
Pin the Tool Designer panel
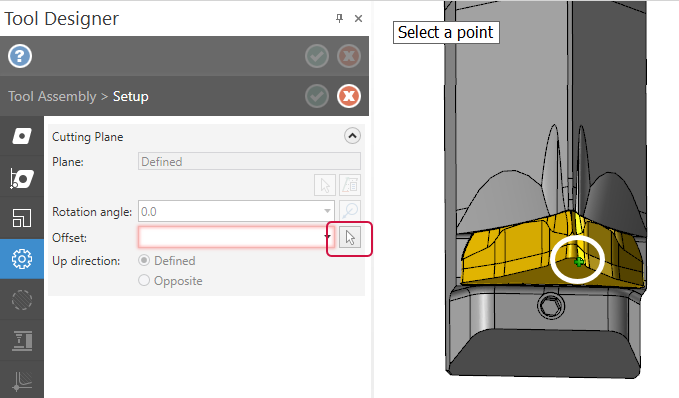(x=339, y=18)
